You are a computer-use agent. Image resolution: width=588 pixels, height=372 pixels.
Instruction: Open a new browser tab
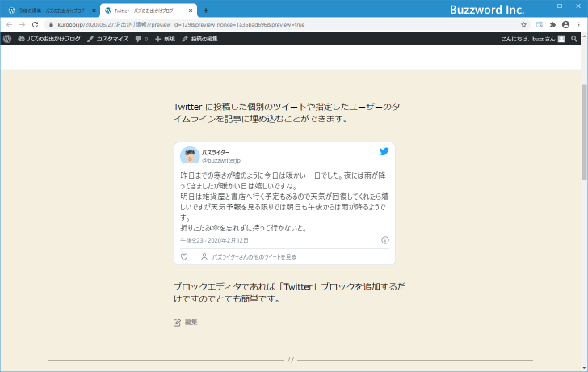pyautogui.click(x=205, y=11)
